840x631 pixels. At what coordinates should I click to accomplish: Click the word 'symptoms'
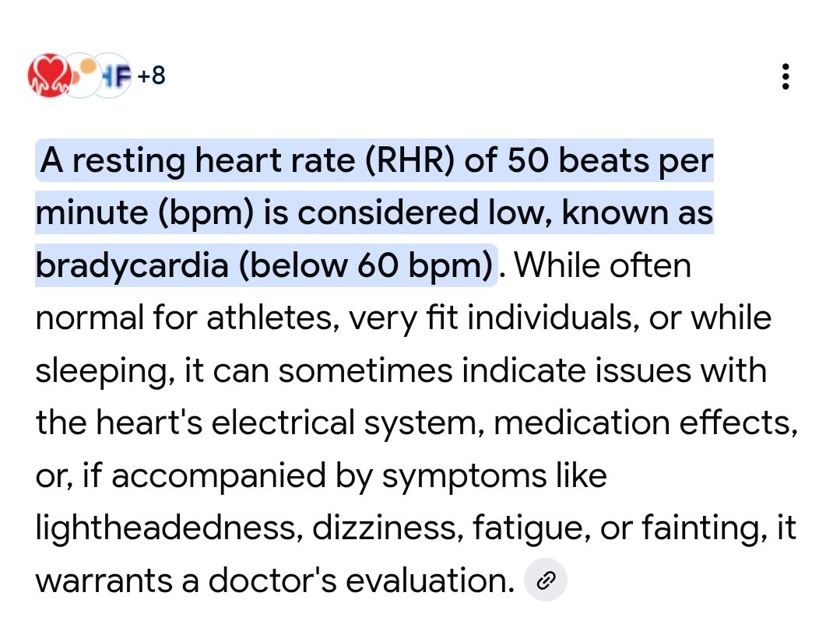click(462, 475)
